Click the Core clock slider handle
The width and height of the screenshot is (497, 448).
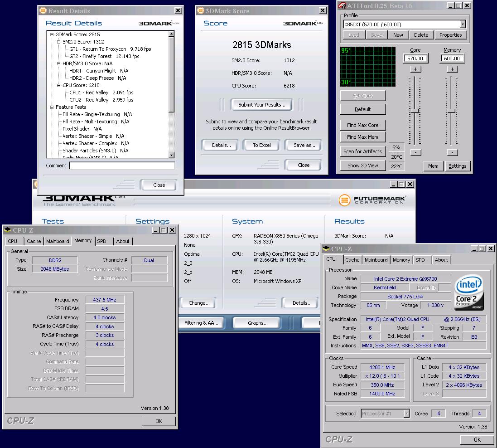click(x=415, y=111)
